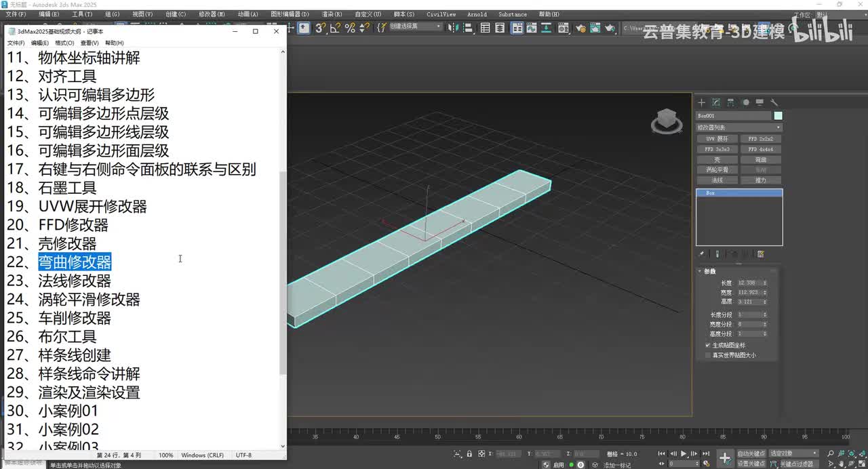Click the Length spinner arrows
This screenshot has height=469, width=868.
click(765, 283)
